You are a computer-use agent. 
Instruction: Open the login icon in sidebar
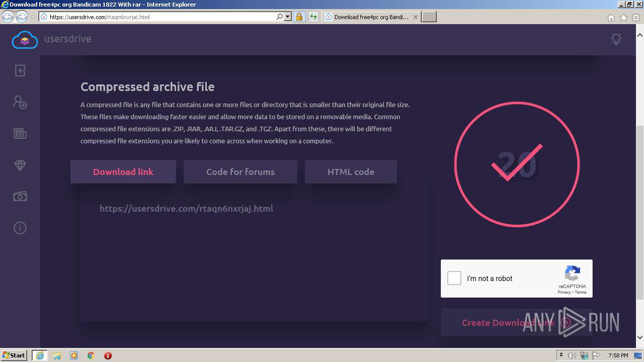20,70
